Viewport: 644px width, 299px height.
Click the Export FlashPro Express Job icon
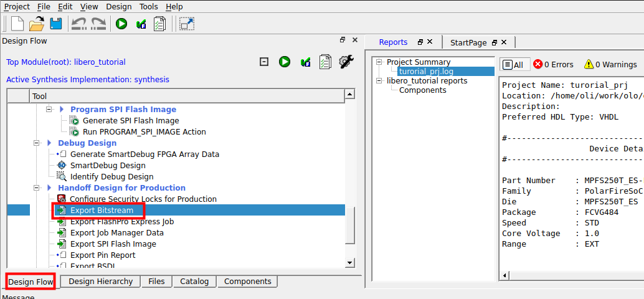click(x=62, y=222)
